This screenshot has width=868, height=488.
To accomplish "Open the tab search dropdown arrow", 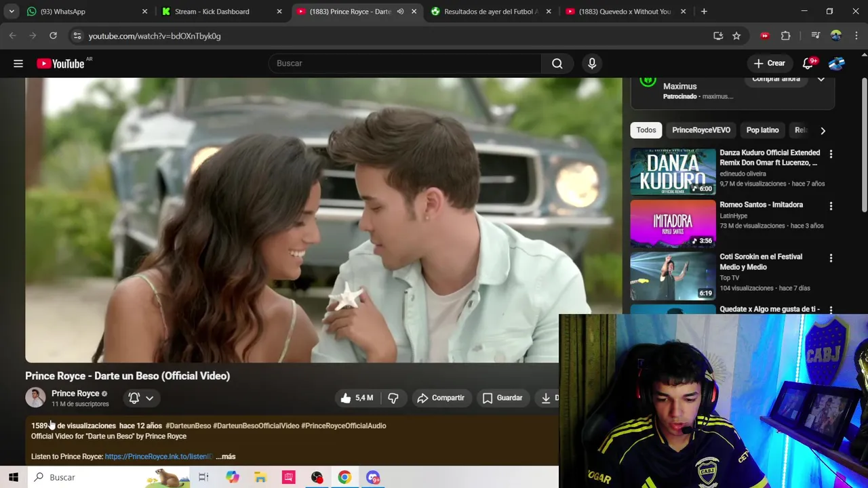I will click(12, 12).
